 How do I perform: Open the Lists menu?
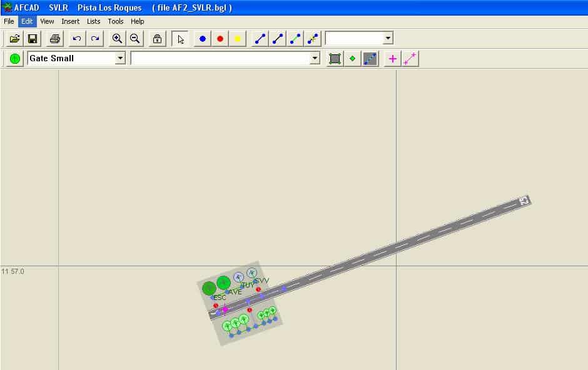click(93, 21)
